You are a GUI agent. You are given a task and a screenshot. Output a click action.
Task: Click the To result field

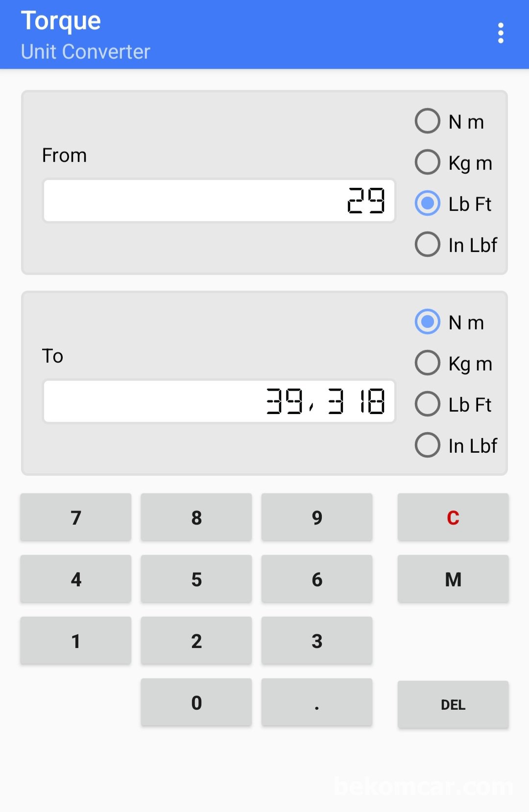[x=219, y=401]
